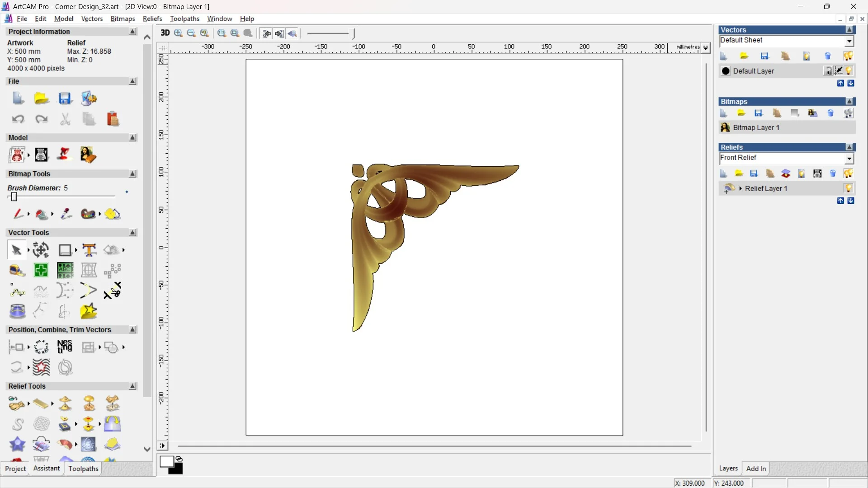Open the Reliefs menu
The width and height of the screenshot is (868, 488).
click(152, 19)
